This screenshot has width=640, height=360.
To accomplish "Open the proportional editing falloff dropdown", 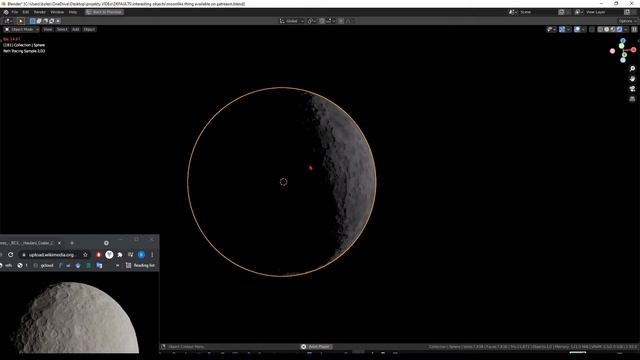I will 349,21.
